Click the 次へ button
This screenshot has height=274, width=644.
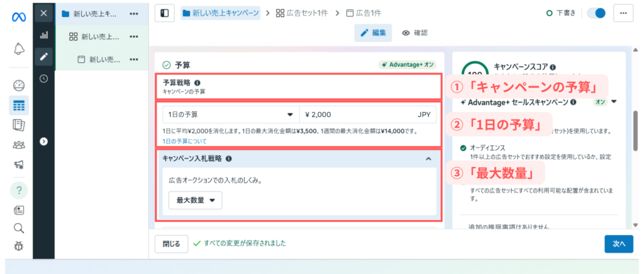(x=619, y=244)
